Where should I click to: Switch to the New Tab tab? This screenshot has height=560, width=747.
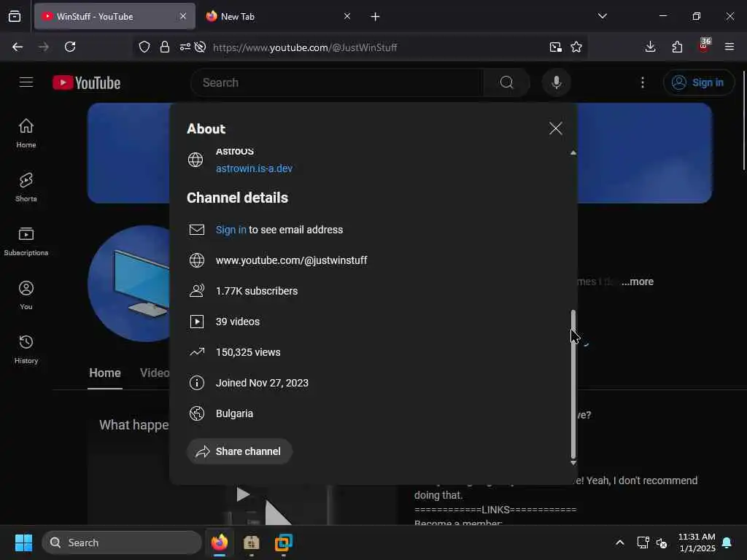278,16
